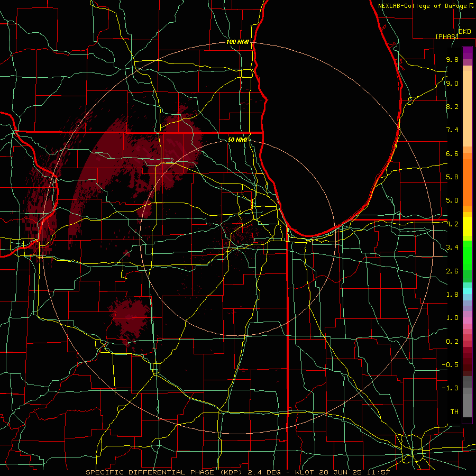The image size is (476, 476).
Task: Click the 5.0 scale value
Action: click(452, 200)
